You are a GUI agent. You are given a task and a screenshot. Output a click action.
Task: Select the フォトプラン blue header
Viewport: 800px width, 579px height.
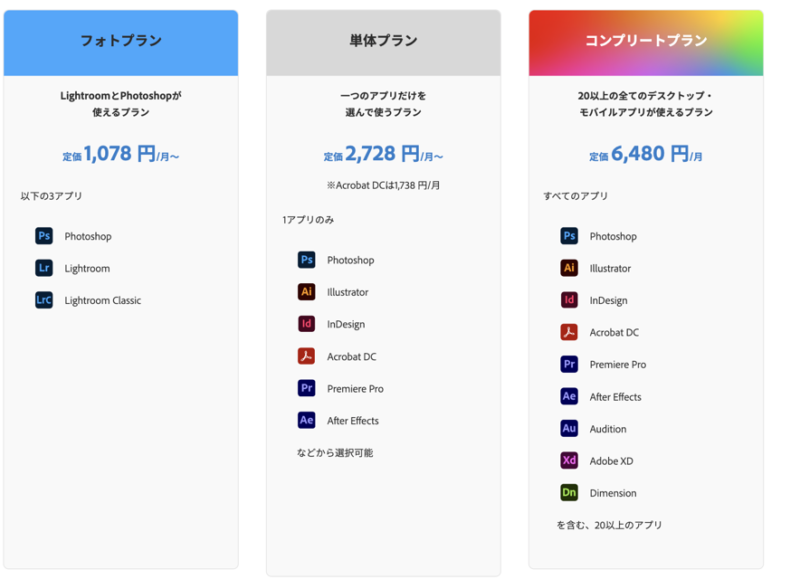(x=120, y=42)
